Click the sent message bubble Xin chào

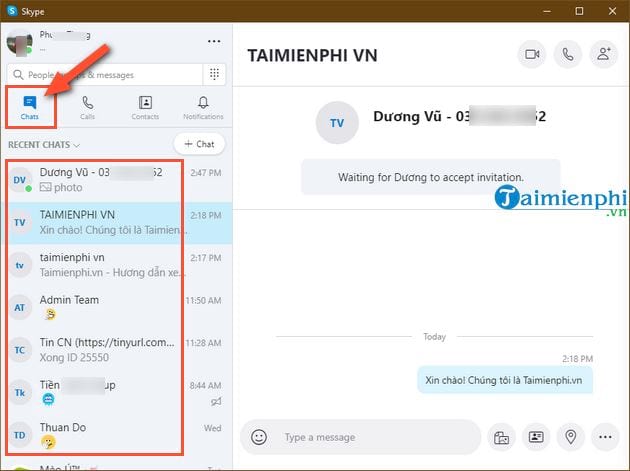click(505, 380)
